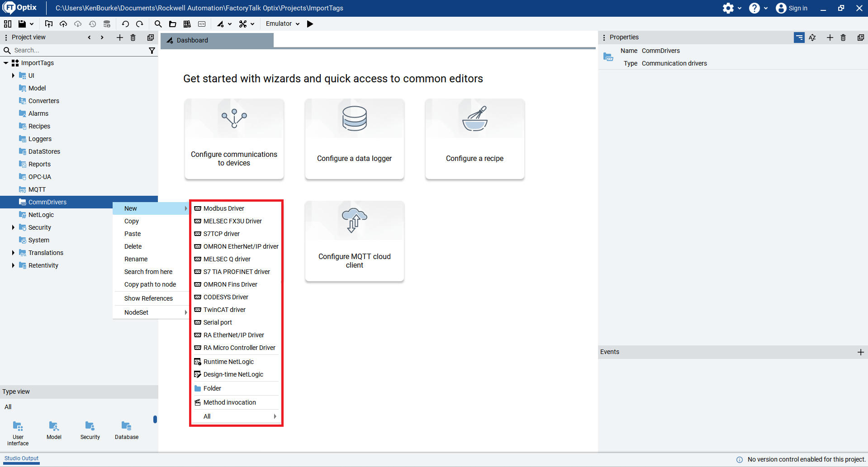This screenshot has width=868, height=467.
Task: Switch to the Dashboard tab
Action: 217,40
